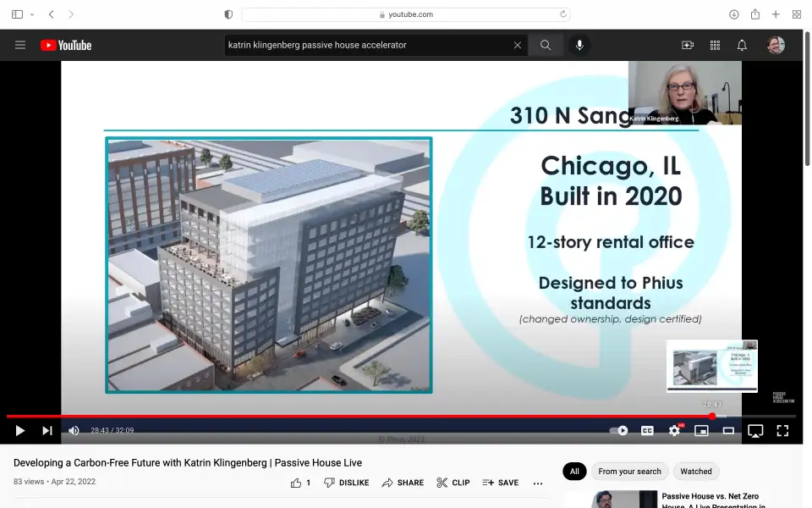The height and width of the screenshot is (508, 812).
Task: Turn on closed captions
Action: 647,430
